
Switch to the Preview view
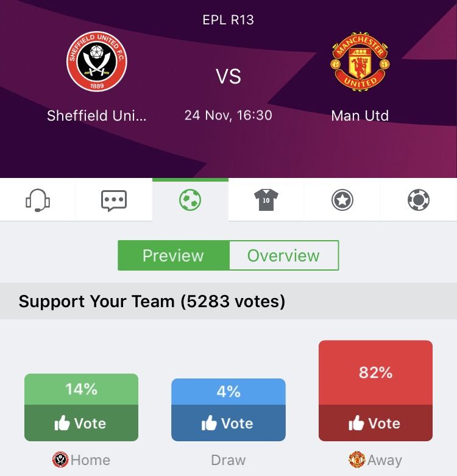pos(173,255)
